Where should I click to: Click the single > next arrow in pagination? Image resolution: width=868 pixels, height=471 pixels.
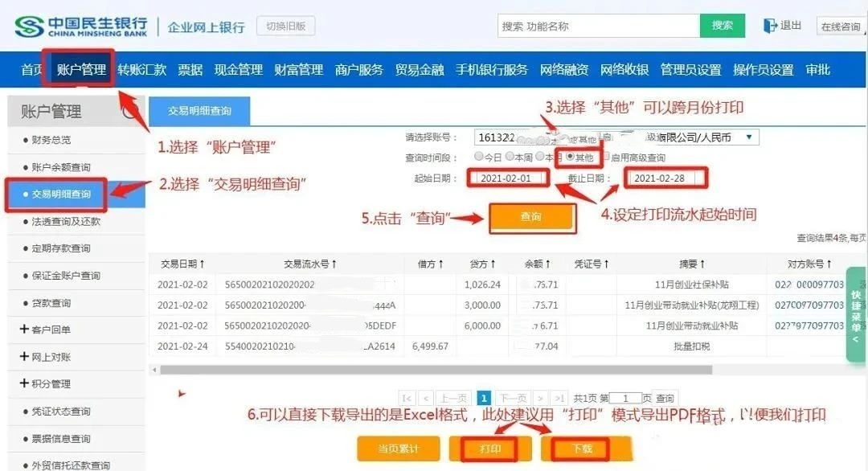click(x=540, y=398)
